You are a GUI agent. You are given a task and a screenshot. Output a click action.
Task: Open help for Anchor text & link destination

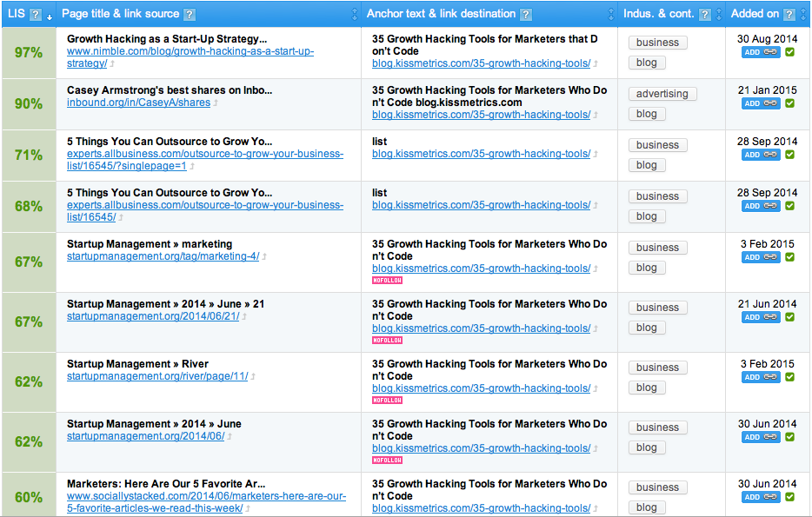(x=526, y=15)
